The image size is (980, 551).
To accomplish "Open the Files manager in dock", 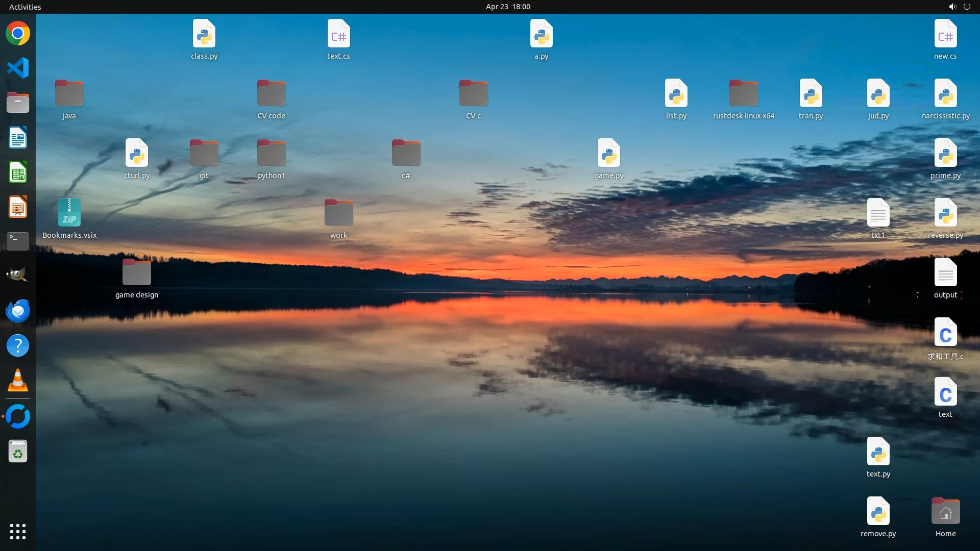I will tap(18, 103).
